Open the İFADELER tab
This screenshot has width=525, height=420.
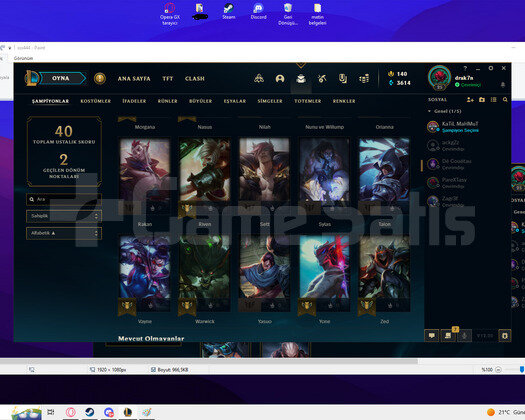(x=134, y=101)
